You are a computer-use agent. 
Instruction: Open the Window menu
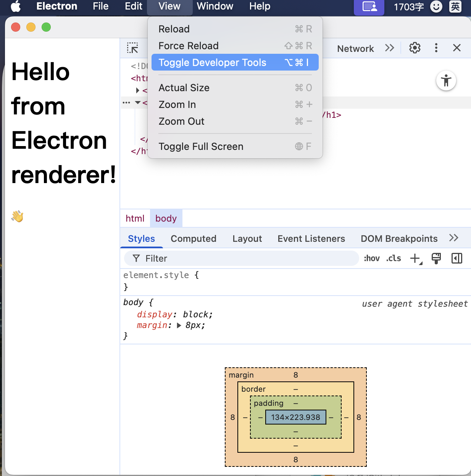pos(215,6)
